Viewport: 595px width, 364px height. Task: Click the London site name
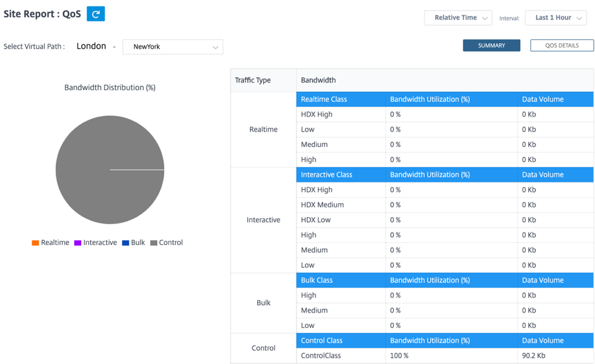pos(91,46)
